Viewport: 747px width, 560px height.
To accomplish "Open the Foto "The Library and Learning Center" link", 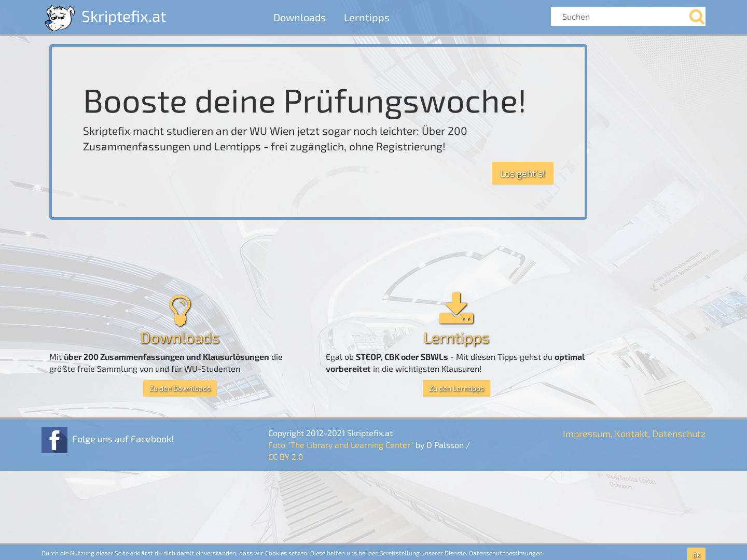I will [x=341, y=445].
